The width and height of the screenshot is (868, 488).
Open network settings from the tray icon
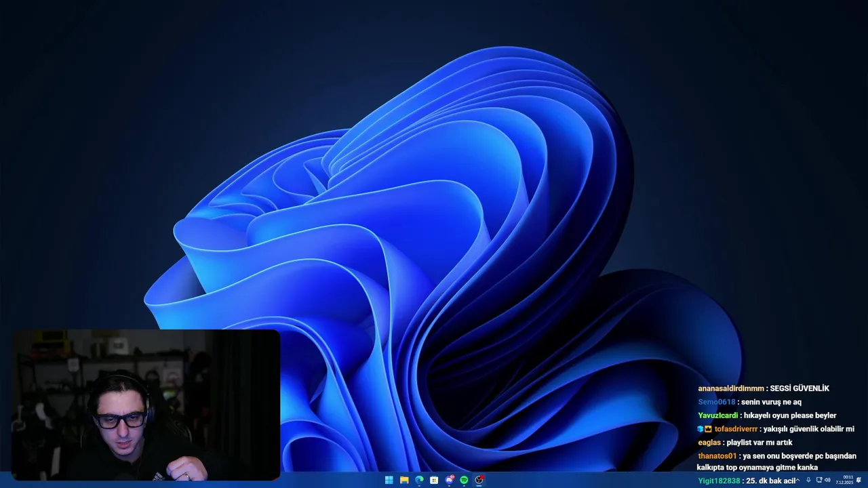(819, 480)
